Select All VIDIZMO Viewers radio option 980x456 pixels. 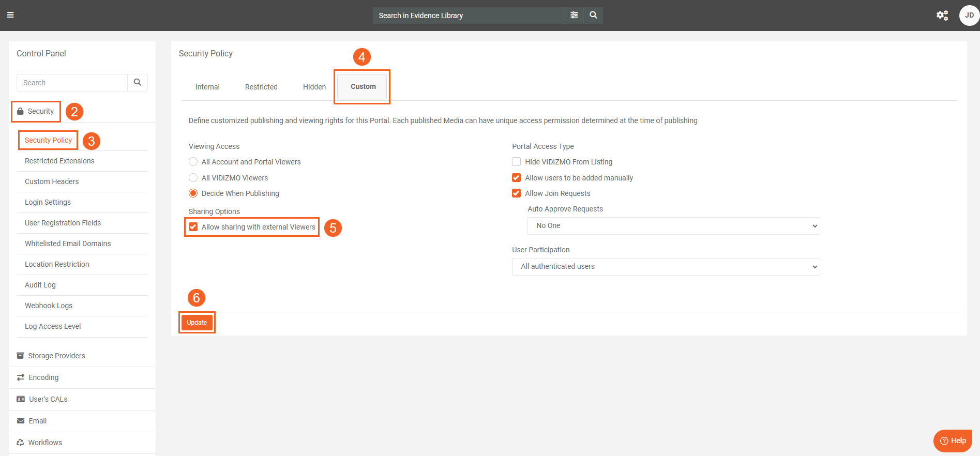[193, 178]
